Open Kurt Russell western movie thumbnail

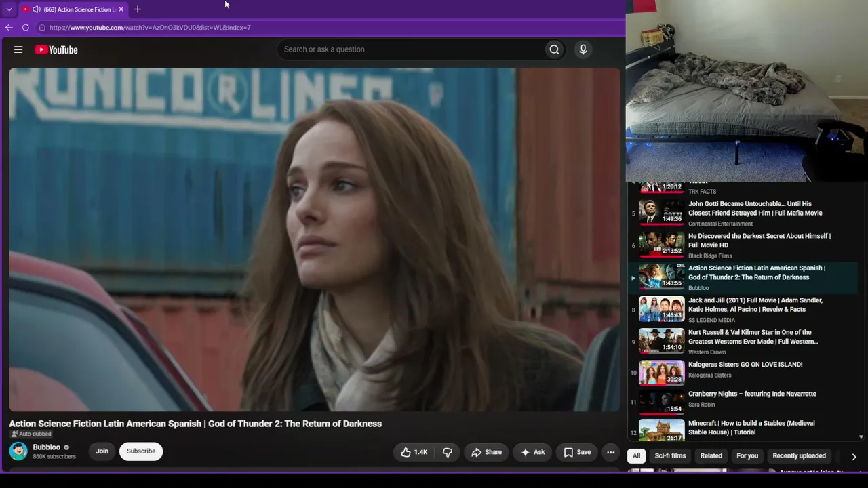(661, 341)
